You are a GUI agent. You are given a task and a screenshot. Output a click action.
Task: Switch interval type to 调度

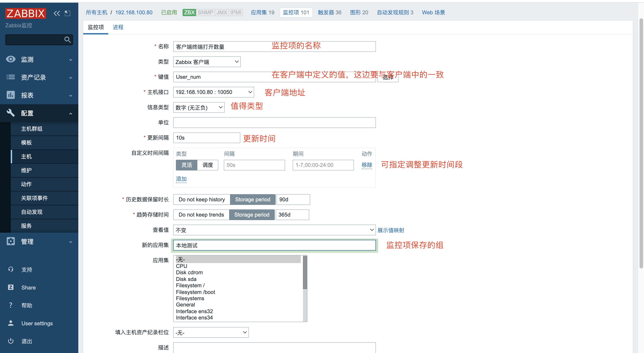[x=207, y=165]
